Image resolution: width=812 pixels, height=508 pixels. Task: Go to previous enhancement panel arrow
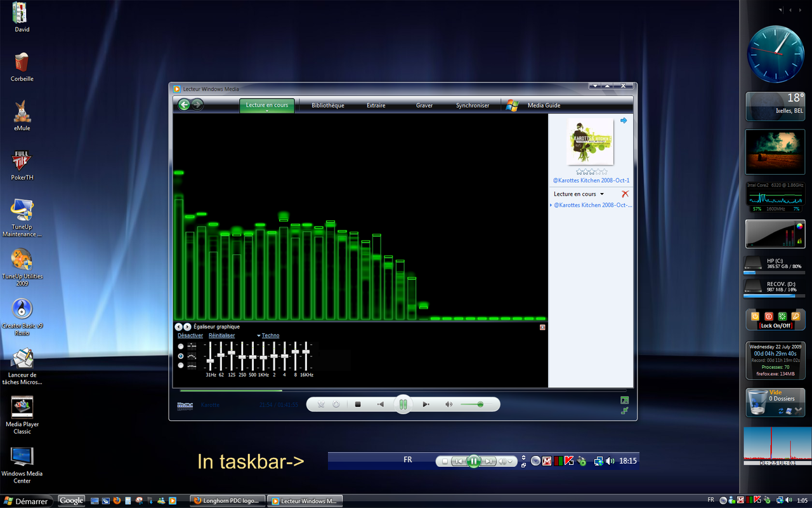[x=178, y=326]
